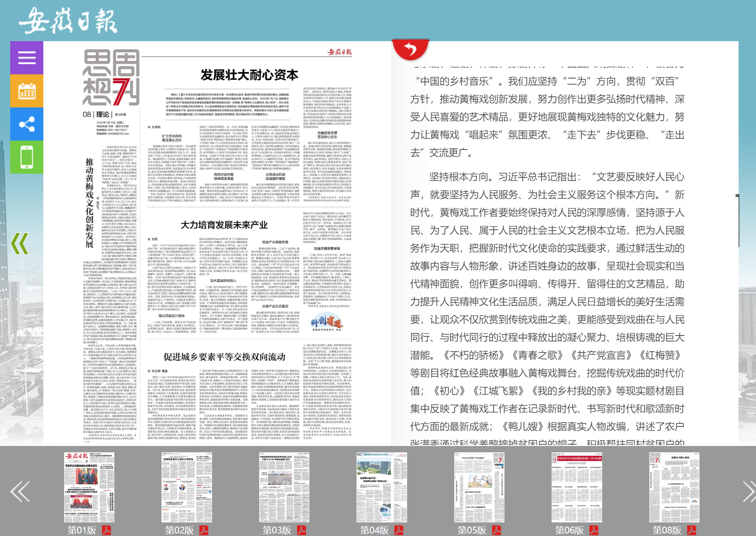The height and width of the screenshot is (536, 756).
Task: Open article 发展壮大耐心资本
Action: (249, 75)
